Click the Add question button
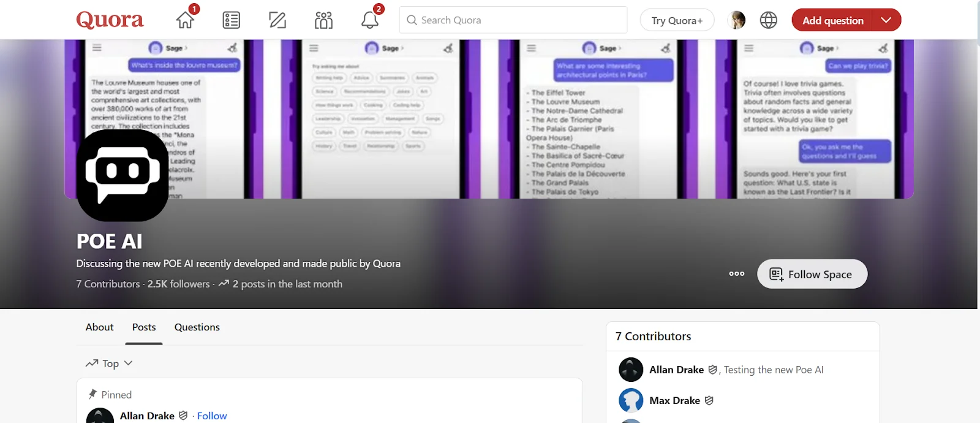Image resolution: width=980 pixels, height=423 pixels. (x=832, y=20)
